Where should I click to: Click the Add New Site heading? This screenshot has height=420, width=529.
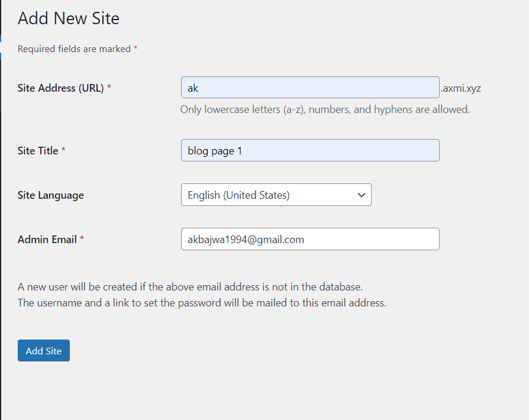pyautogui.click(x=69, y=18)
